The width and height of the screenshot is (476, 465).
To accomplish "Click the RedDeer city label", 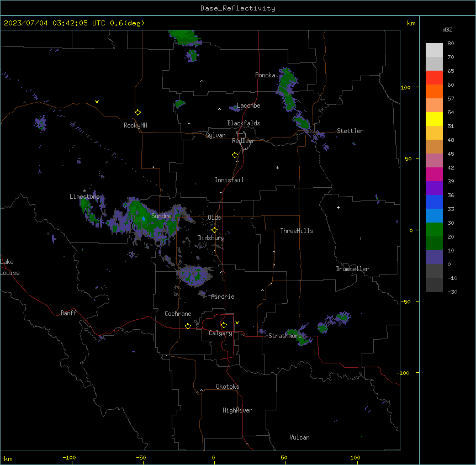I will tap(243, 141).
